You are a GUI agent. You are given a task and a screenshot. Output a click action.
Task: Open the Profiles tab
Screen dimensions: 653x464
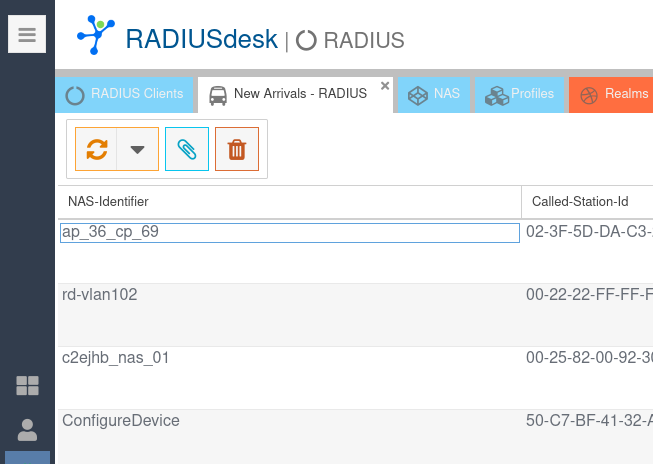coord(520,94)
